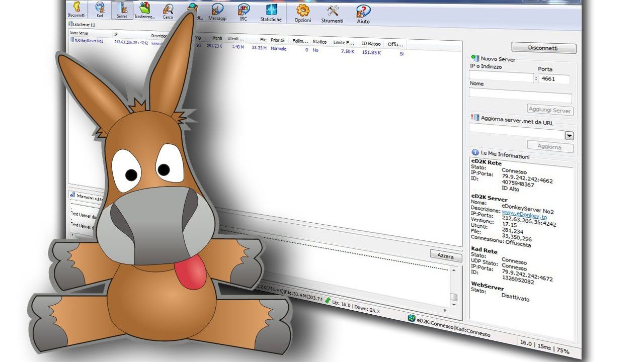Click the log scrollbar up arrow

(454, 270)
